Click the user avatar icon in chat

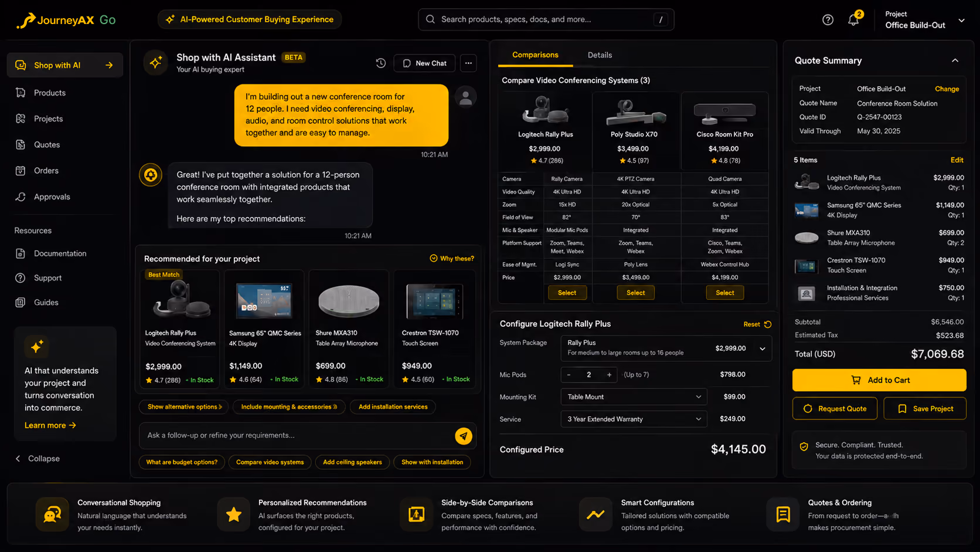(466, 97)
